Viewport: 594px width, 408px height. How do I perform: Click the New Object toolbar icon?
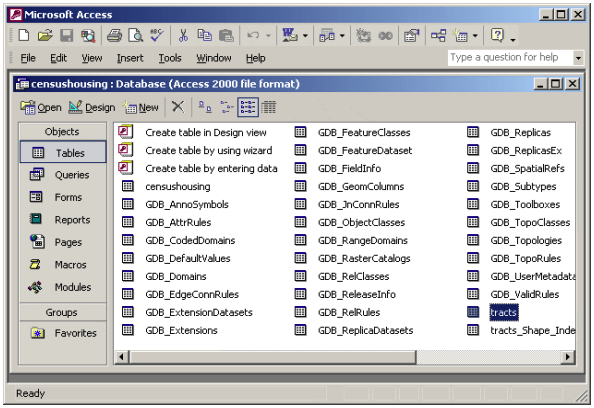pyautogui.click(x=461, y=36)
